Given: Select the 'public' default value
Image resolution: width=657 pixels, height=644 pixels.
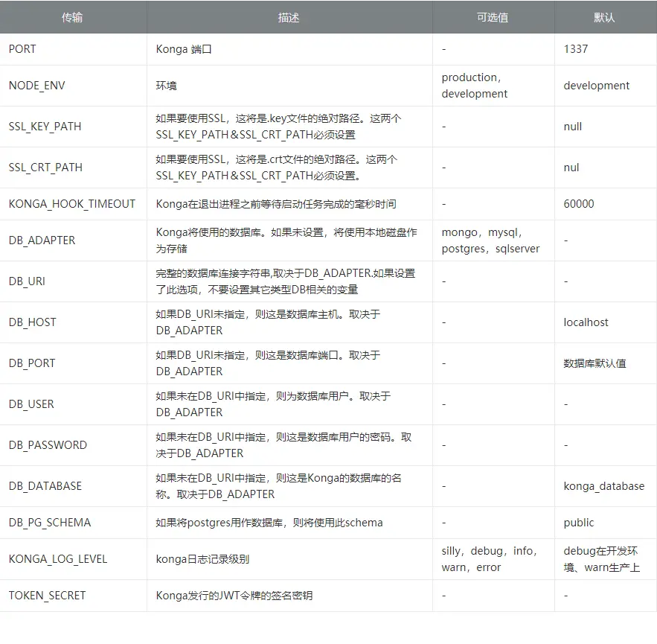Looking at the screenshot, I should coord(579,523).
